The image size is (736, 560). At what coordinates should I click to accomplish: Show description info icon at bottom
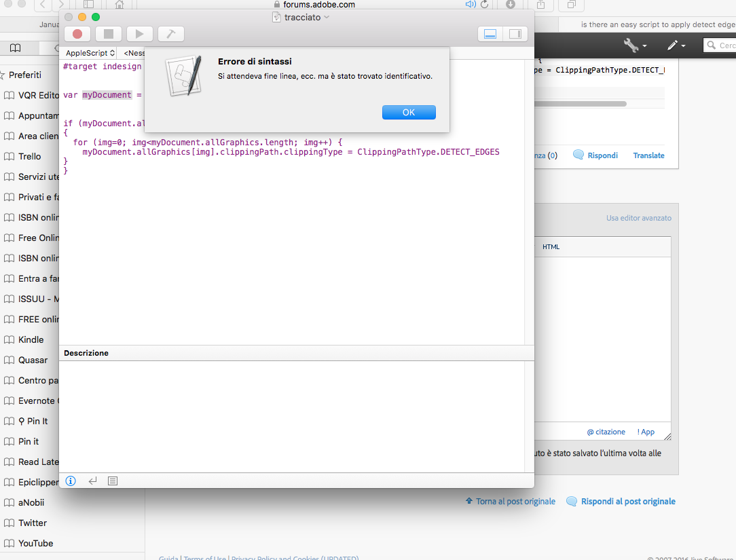(x=71, y=481)
